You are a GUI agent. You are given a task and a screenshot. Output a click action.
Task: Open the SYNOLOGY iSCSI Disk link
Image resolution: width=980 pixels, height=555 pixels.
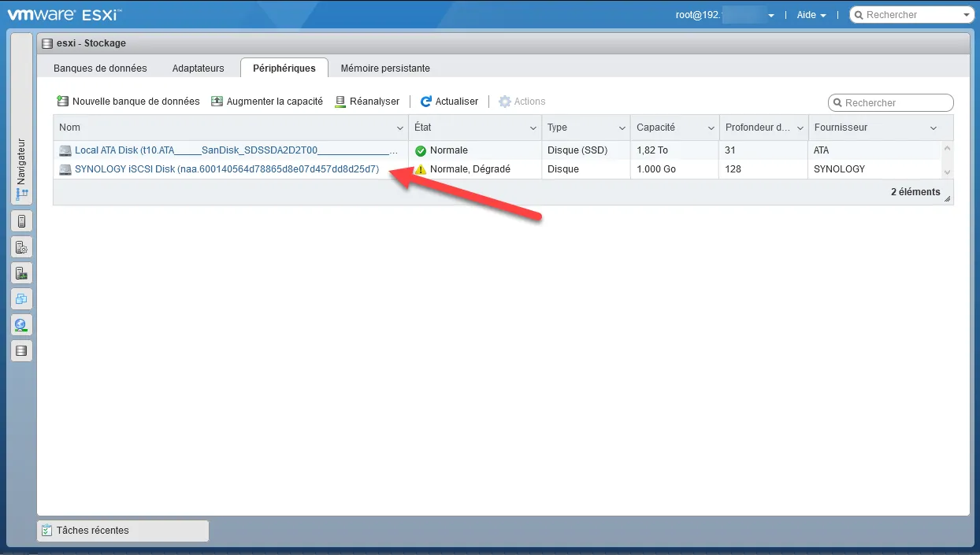coord(227,169)
